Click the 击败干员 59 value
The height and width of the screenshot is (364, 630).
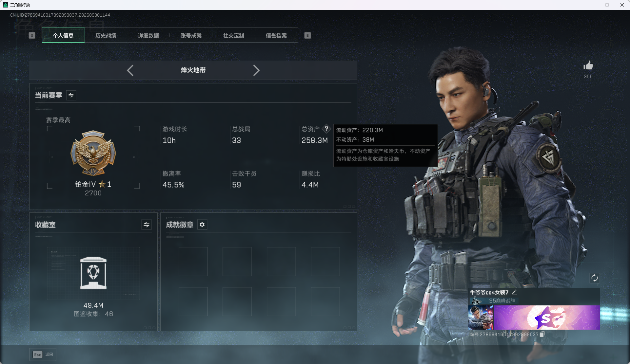(x=236, y=185)
